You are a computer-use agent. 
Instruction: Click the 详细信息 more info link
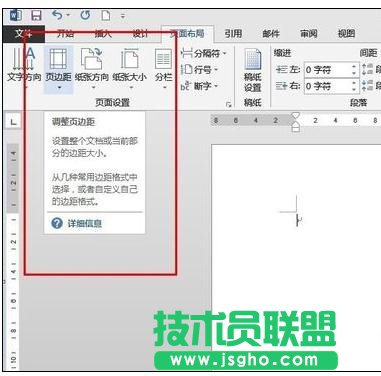click(x=85, y=223)
